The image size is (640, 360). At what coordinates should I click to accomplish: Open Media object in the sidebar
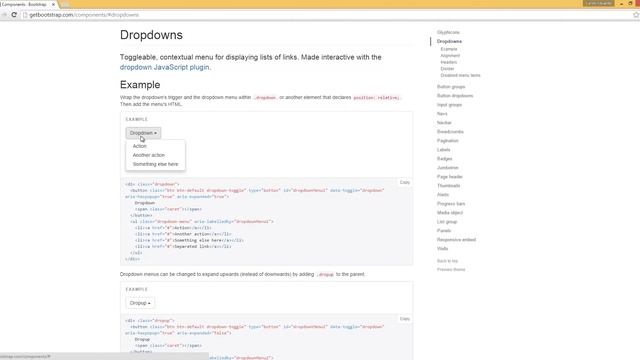(x=450, y=213)
